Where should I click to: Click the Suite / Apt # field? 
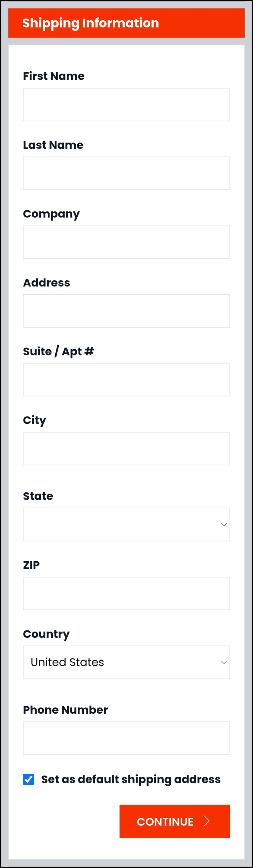click(x=126, y=379)
